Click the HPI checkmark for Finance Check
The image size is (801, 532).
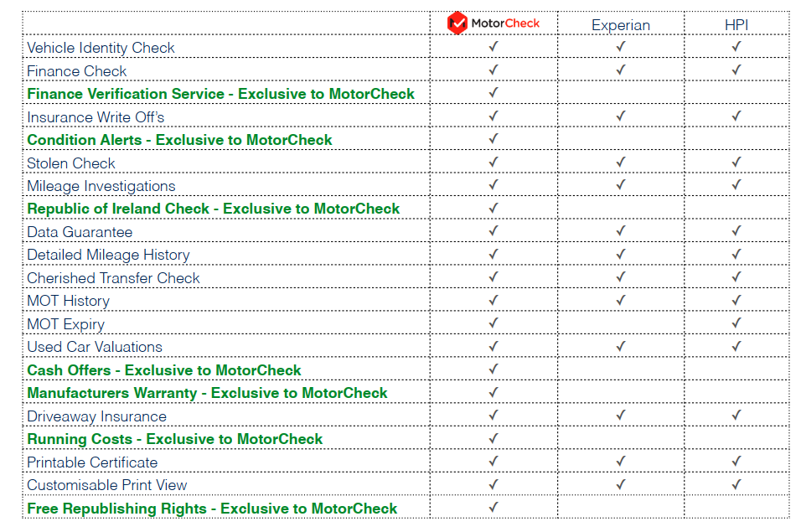pyautogui.click(x=736, y=70)
